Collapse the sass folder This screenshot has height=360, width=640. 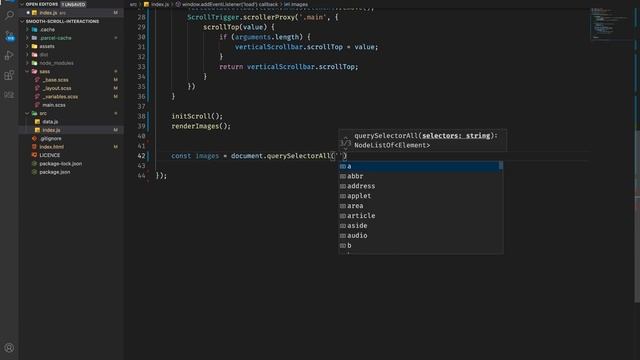pos(27,71)
